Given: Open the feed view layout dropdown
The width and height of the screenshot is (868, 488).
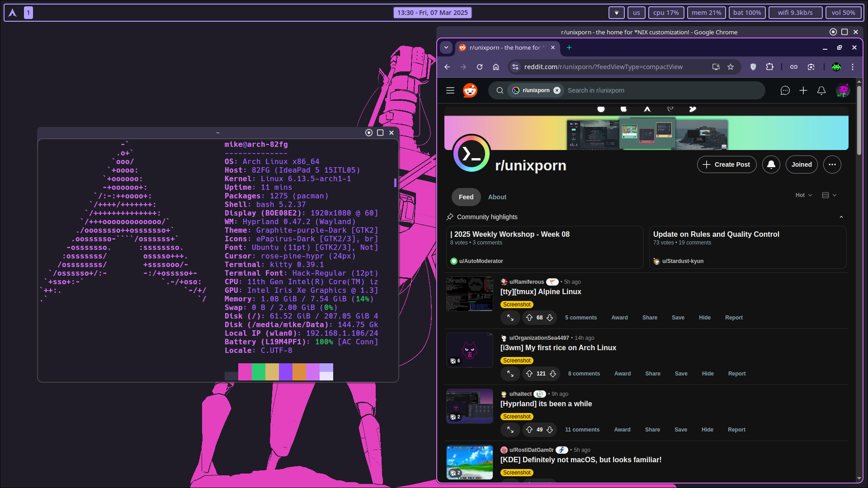Looking at the screenshot, I should (829, 195).
